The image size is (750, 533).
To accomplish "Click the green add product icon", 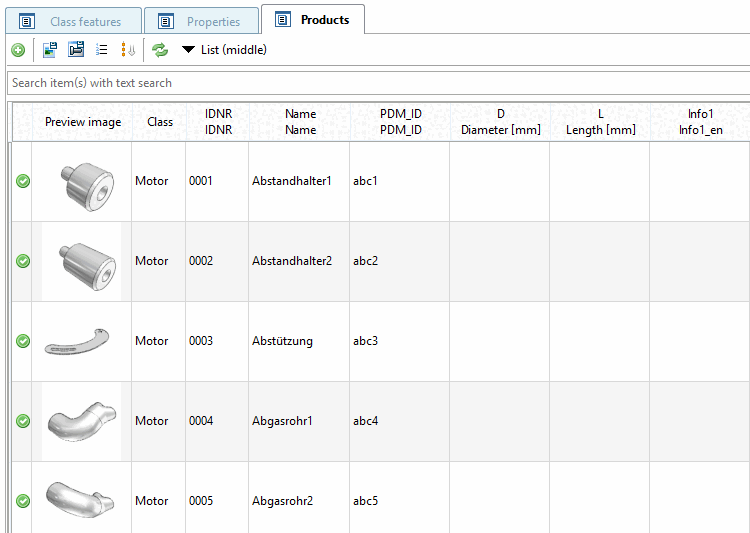I will coord(18,50).
